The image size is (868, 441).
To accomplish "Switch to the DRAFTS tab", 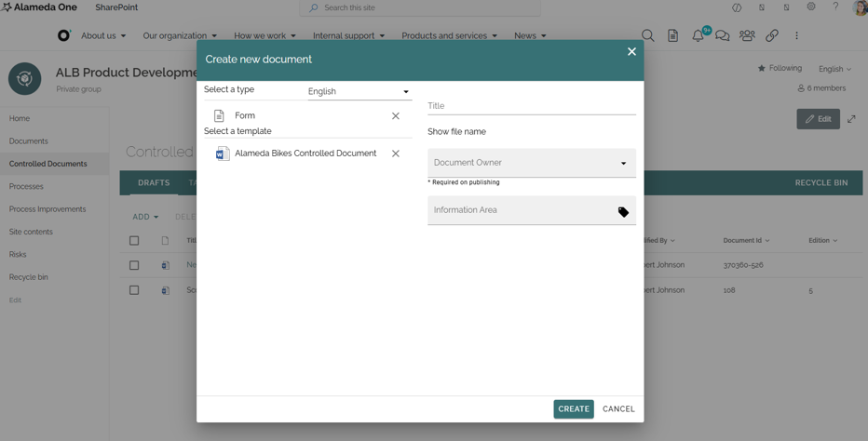I will pyautogui.click(x=154, y=182).
